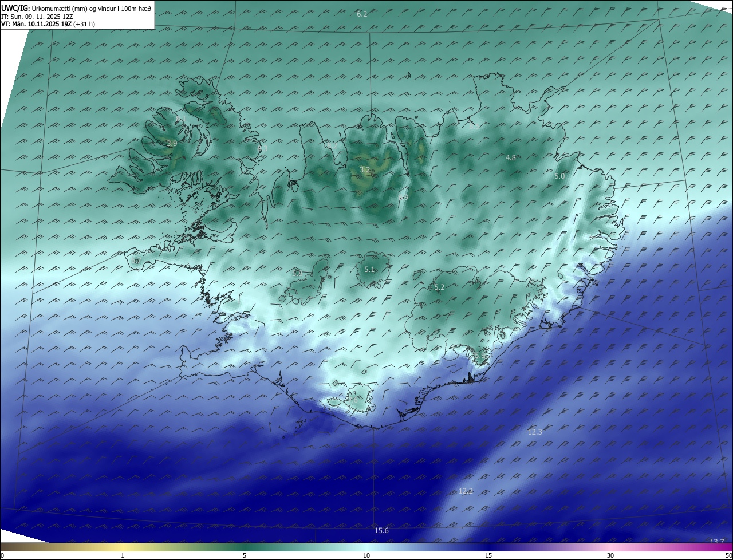Click the 3.9 value over the Westfjords
This screenshot has height=560, width=733.
click(x=171, y=144)
